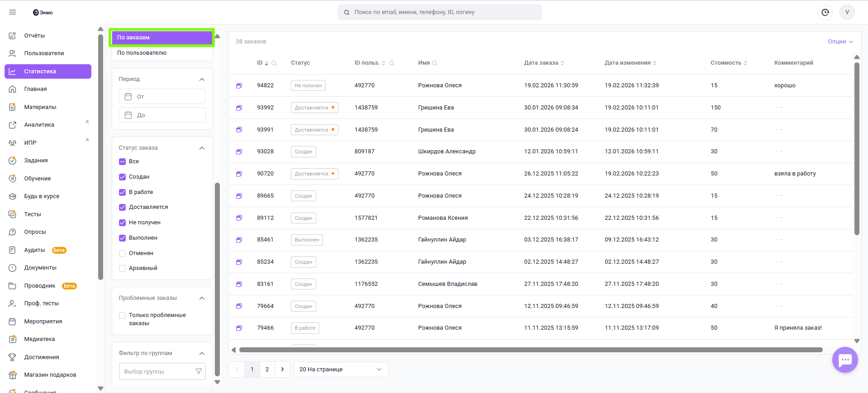868x393 pixels.
Task: Click the filter icon in group selector
Action: (x=199, y=371)
